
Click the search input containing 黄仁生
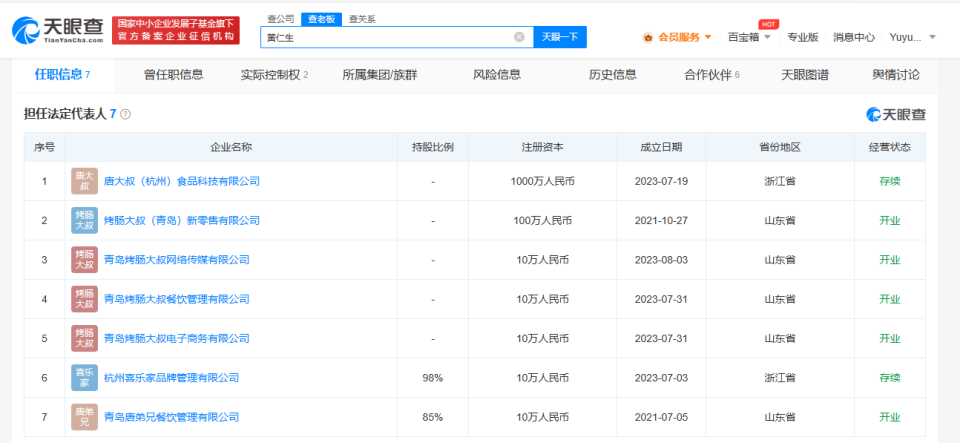[x=385, y=37]
